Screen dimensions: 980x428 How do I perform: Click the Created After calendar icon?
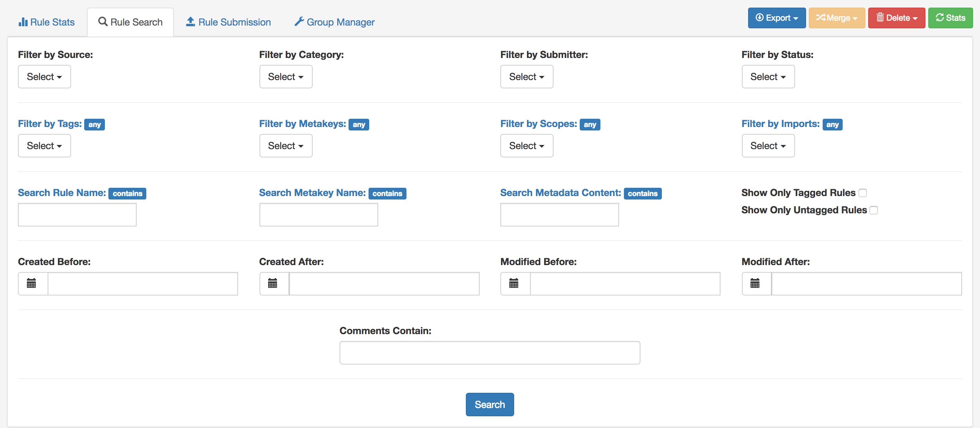coord(272,283)
